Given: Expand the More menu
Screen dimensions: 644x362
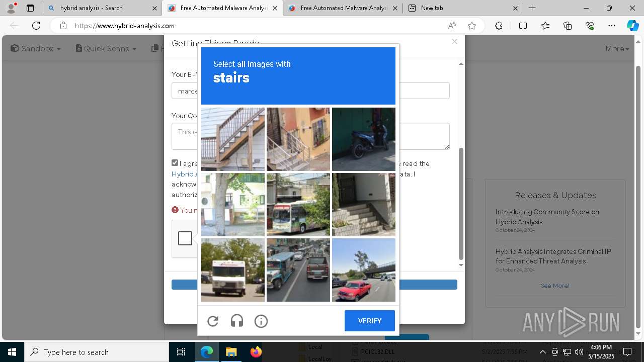Looking at the screenshot, I should point(617,49).
